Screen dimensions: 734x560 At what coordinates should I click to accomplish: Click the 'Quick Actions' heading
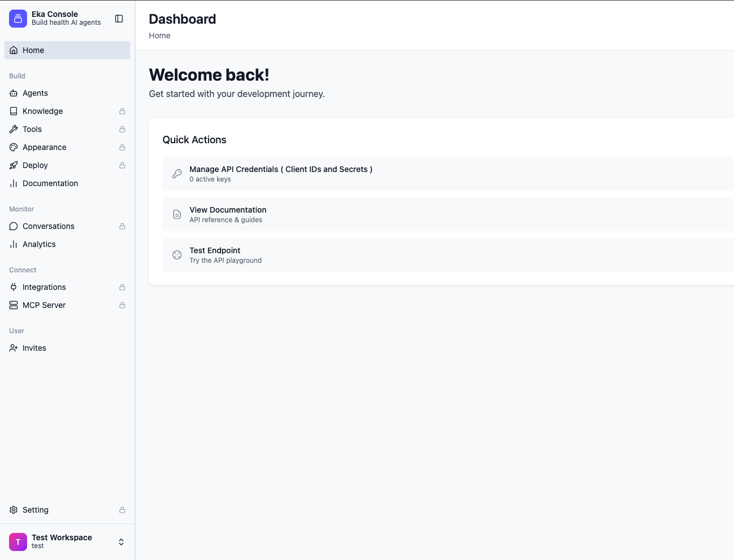tap(194, 140)
